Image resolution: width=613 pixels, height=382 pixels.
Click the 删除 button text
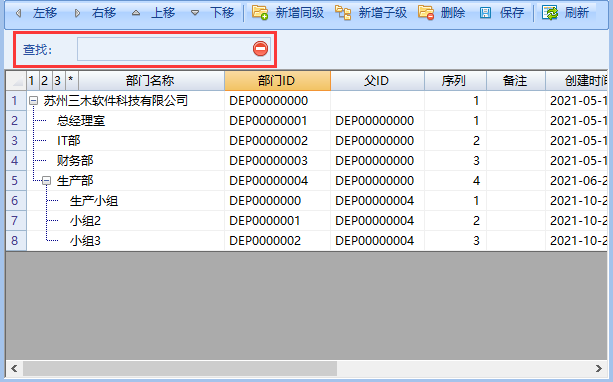453,13
